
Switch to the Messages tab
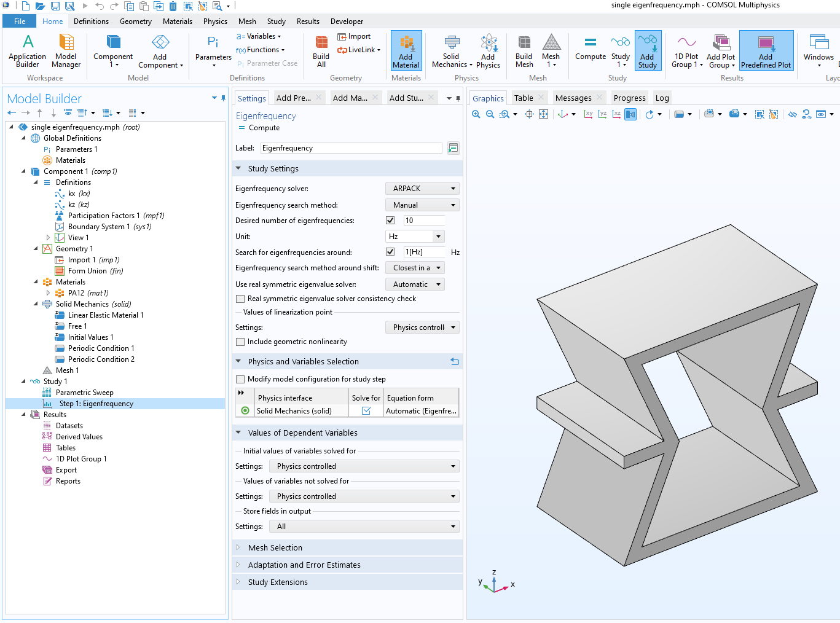click(x=573, y=98)
